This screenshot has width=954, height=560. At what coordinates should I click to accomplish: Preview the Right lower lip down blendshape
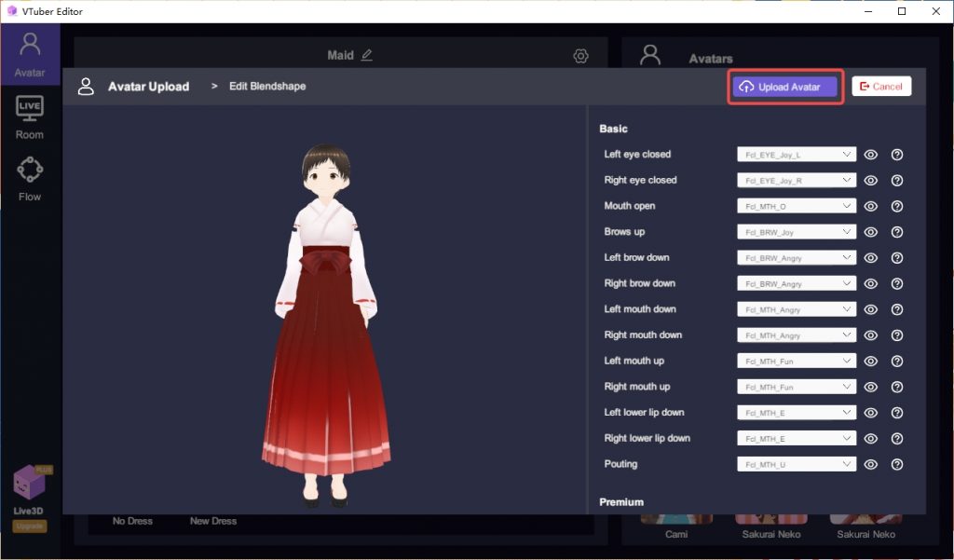coord(870,438)
